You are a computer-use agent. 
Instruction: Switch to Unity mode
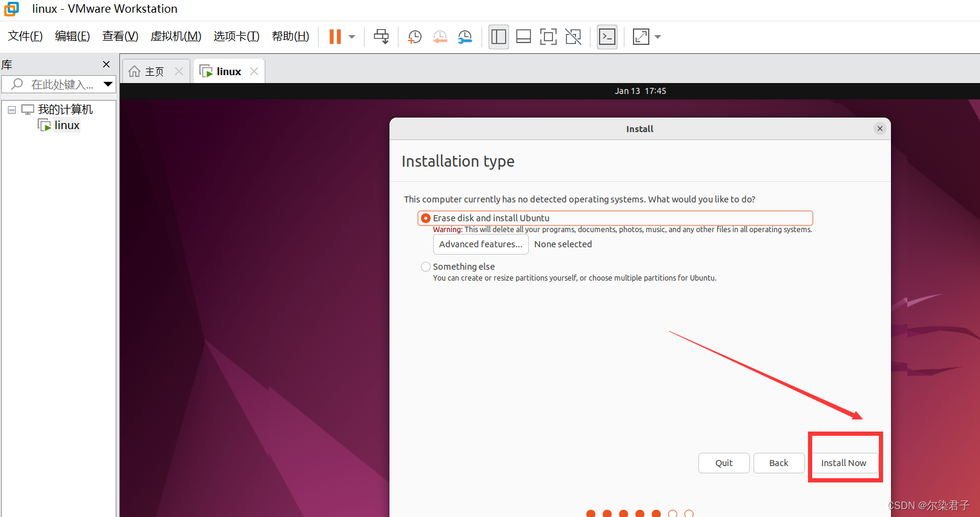573,37
